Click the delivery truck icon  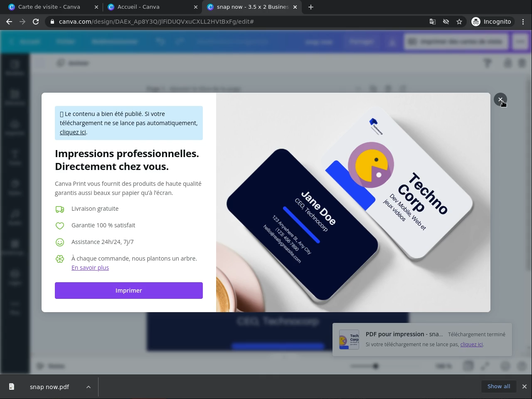pos(60,209)
